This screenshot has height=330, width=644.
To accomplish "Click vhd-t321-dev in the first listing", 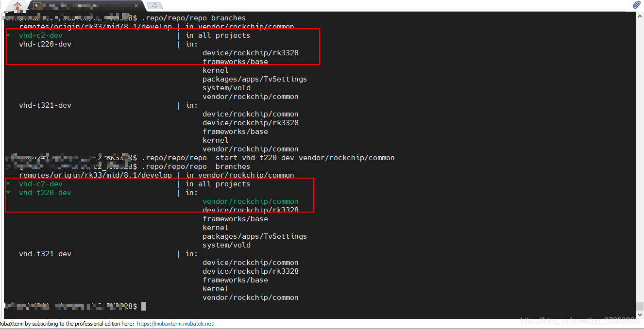I will coord(45,105).
